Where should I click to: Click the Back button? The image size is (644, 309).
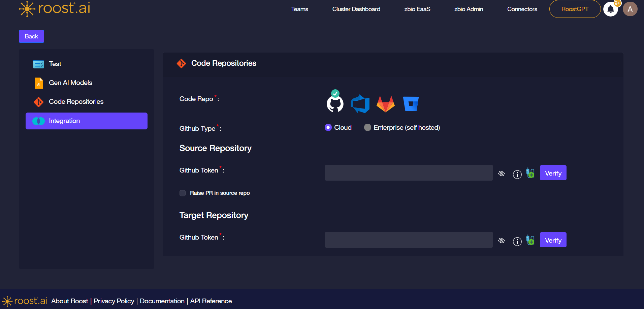(31, 36)
